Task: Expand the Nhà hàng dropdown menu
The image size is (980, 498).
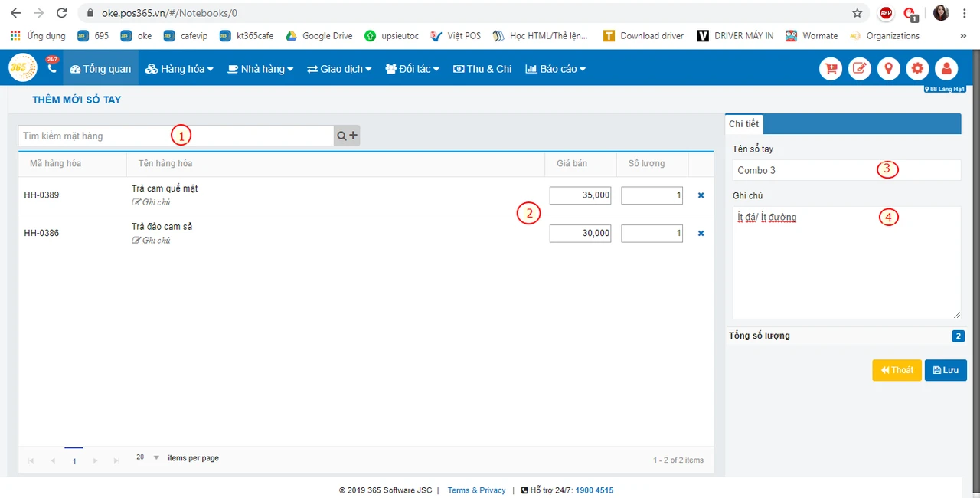Action: [261, 69]
